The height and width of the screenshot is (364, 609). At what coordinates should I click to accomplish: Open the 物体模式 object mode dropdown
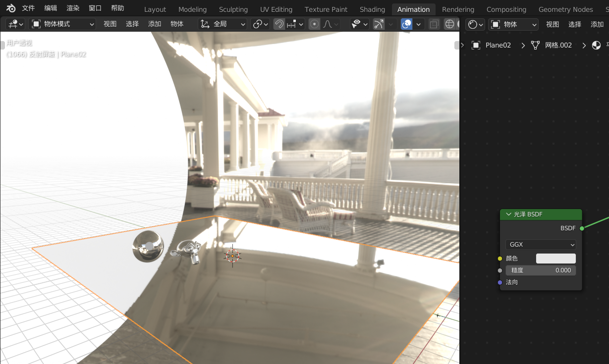62,24
